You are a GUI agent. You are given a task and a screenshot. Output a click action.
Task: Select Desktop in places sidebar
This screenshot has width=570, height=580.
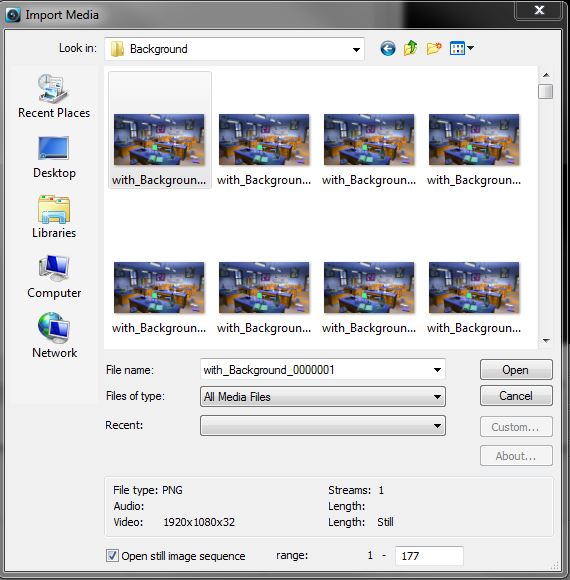[x=54, y=157]
